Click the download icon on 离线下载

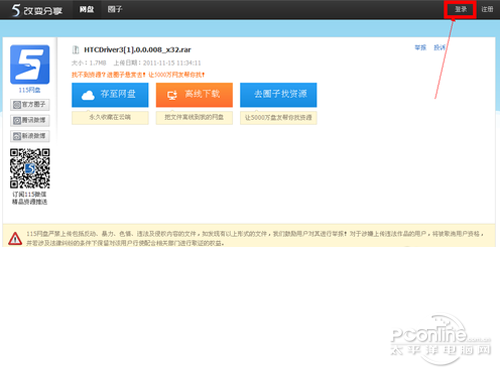click(x=172, y=95)
